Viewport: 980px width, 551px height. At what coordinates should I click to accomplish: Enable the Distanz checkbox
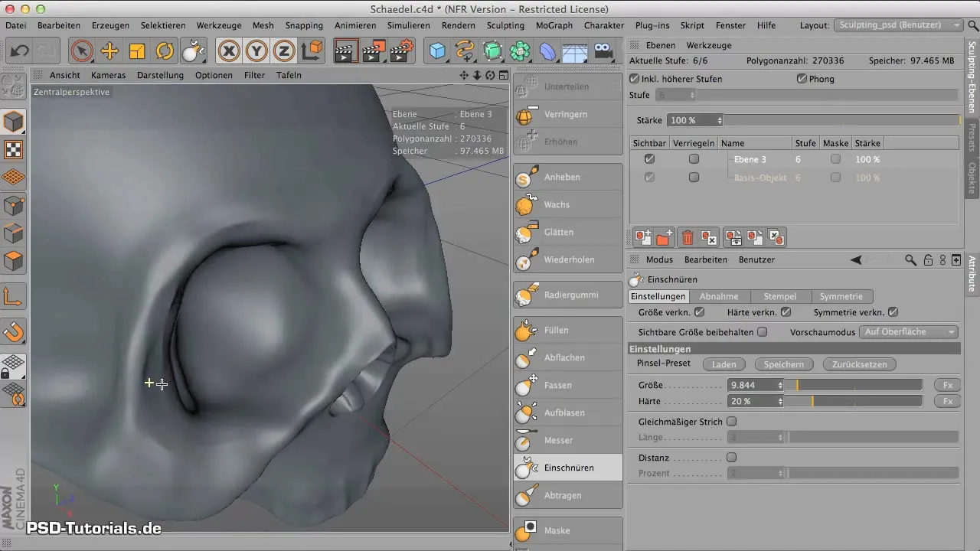[731, 458]
